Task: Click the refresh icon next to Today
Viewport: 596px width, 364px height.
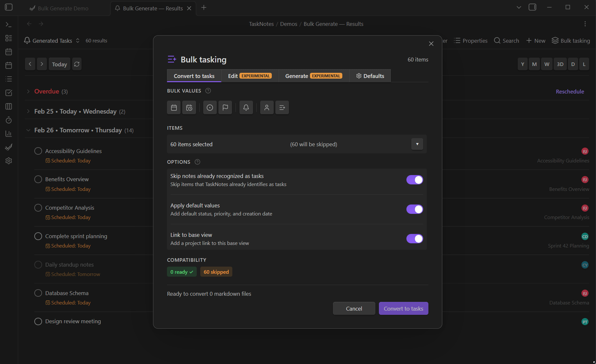Action: pos(77,64)
